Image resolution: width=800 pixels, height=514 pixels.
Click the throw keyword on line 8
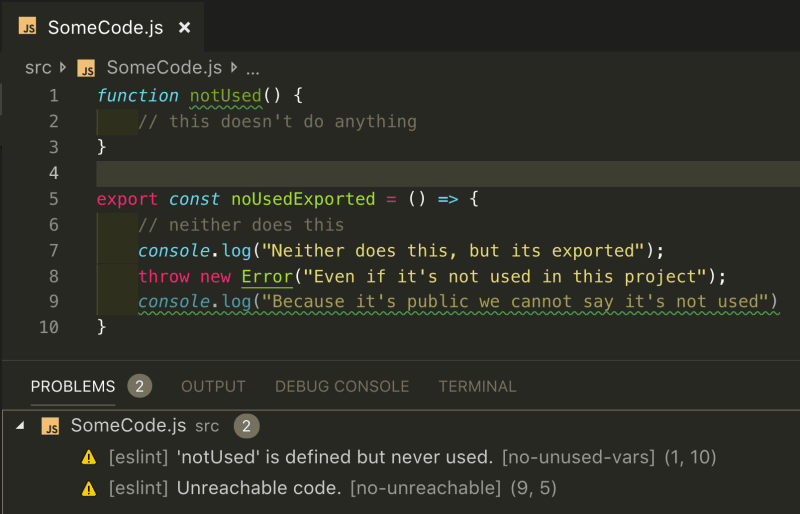(164, 277)
